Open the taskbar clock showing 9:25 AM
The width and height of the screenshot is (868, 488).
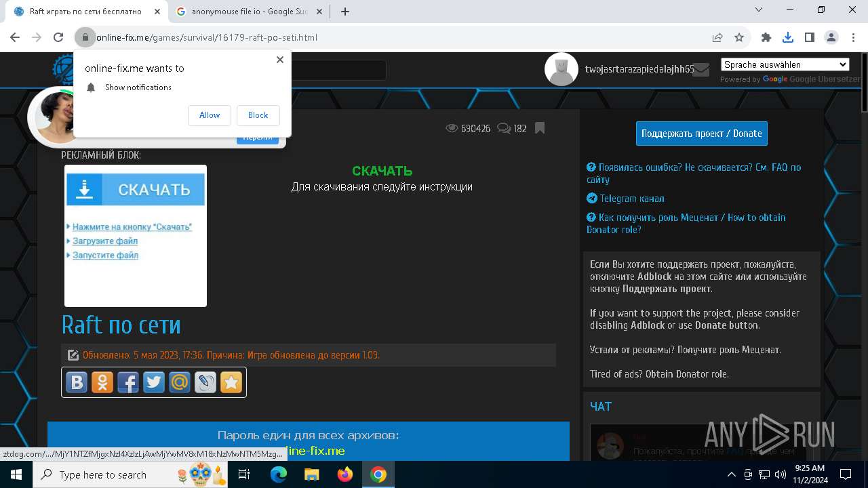click(810, 474)
